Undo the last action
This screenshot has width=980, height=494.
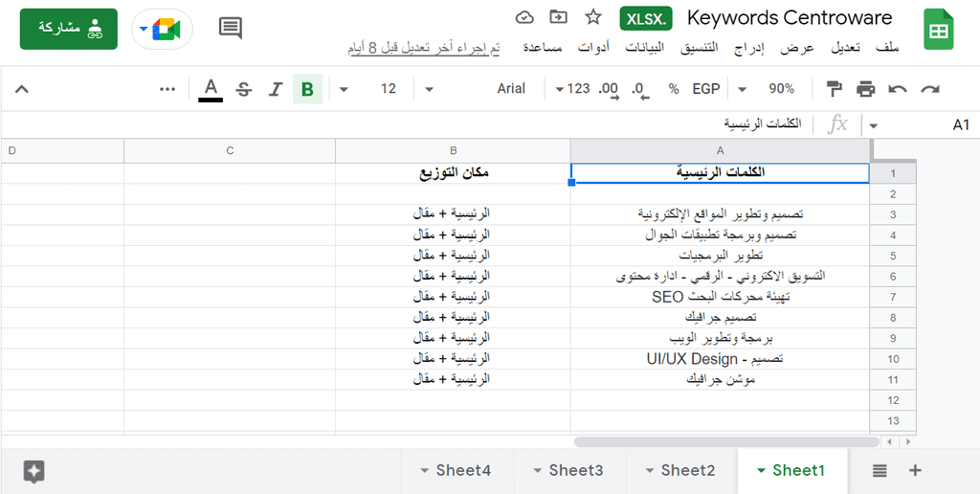coord(898,89)
